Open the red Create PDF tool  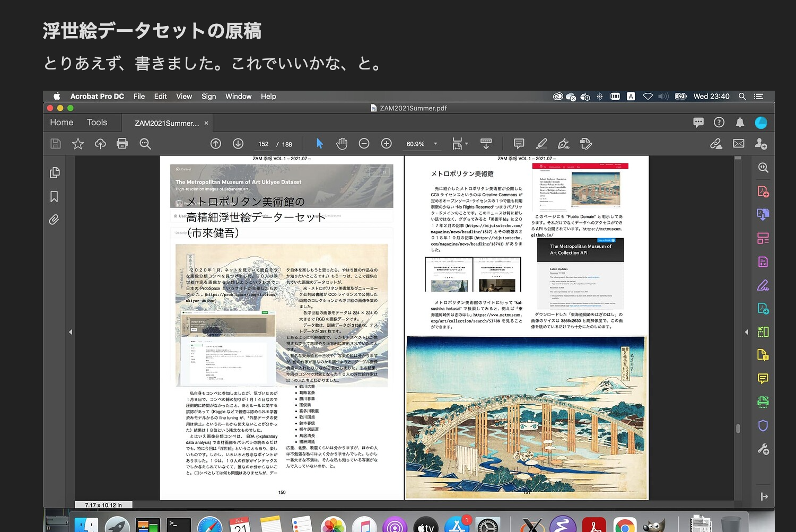pos(763,191)
